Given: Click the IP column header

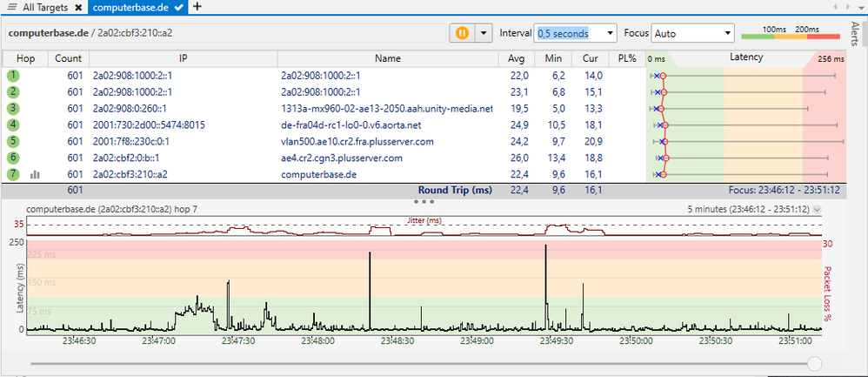Looking at the screenshot, I should pyautogui.click(x=184, y=58).
